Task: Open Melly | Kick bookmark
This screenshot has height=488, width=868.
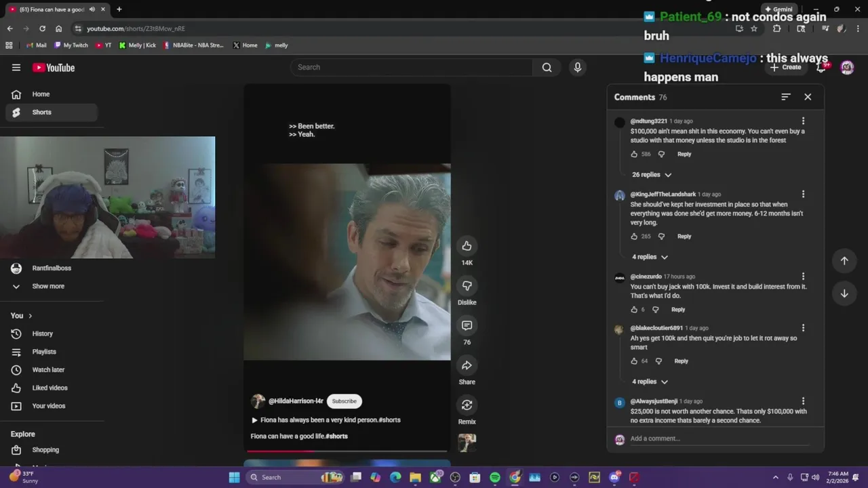Action: coord(138,45)
